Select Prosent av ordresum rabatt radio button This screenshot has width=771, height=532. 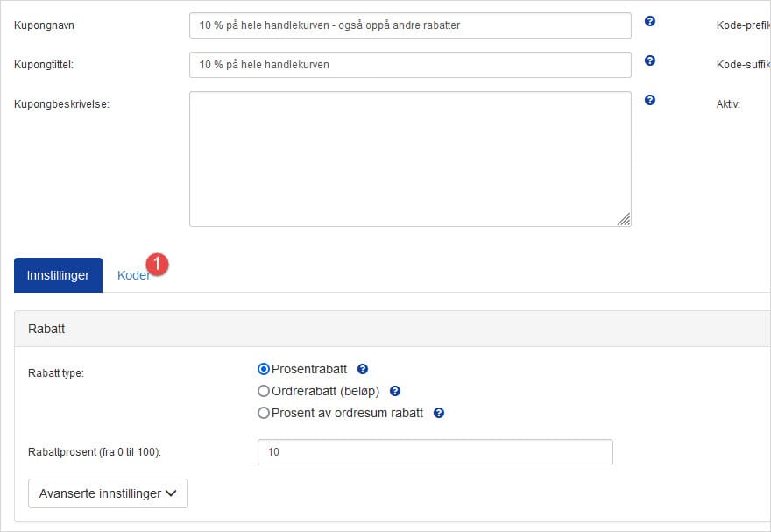(x=264, y=413)
